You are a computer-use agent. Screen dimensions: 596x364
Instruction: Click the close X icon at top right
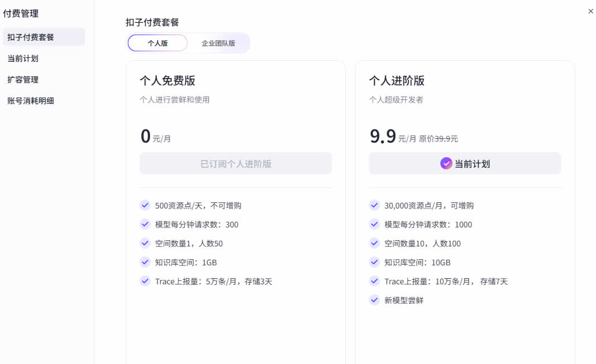[590, 11]
